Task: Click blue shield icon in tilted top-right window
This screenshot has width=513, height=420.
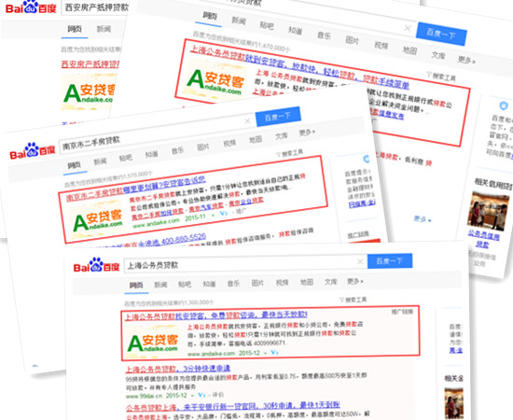Action: 503,105
